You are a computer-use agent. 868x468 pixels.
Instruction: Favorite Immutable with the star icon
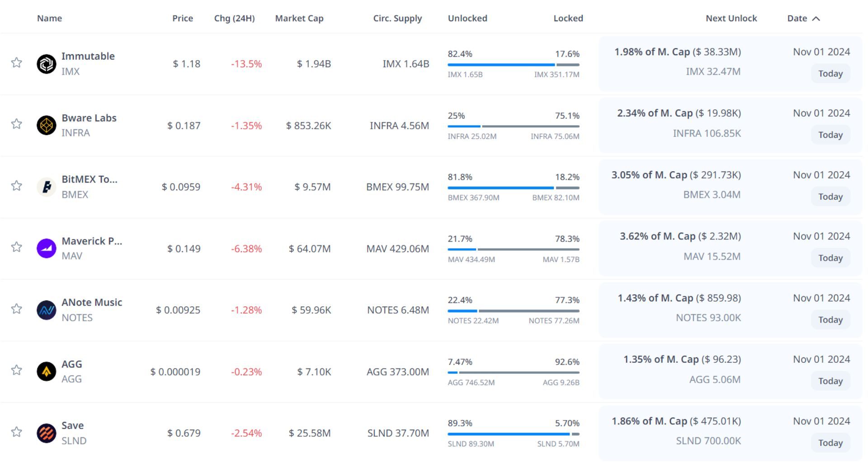point(17,62)
